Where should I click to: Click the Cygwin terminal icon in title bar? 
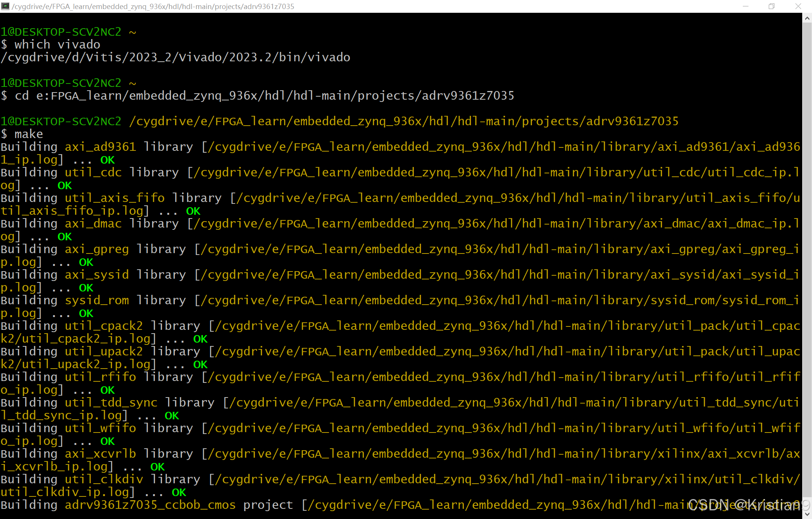[5, 6]
